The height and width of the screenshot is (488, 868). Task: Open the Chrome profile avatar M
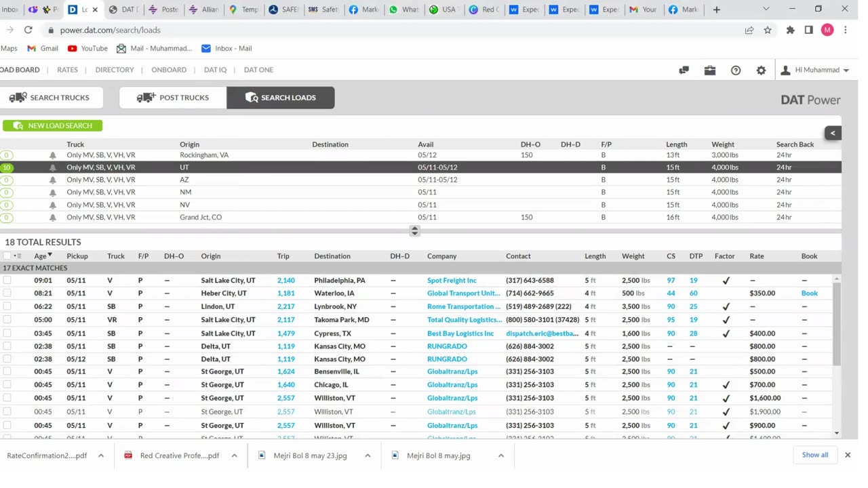tap(827, 30)
